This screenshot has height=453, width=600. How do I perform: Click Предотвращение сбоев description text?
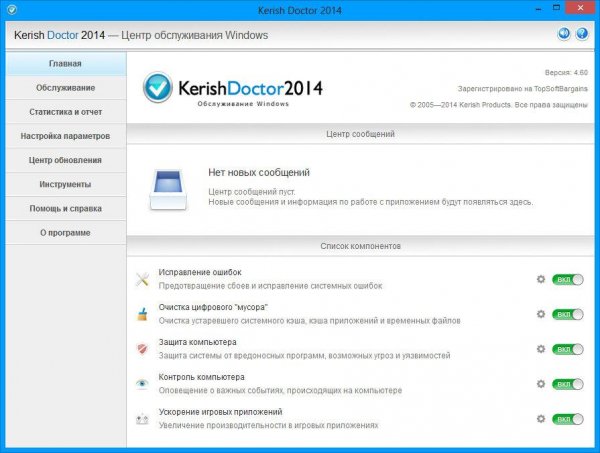coord(271,286)
